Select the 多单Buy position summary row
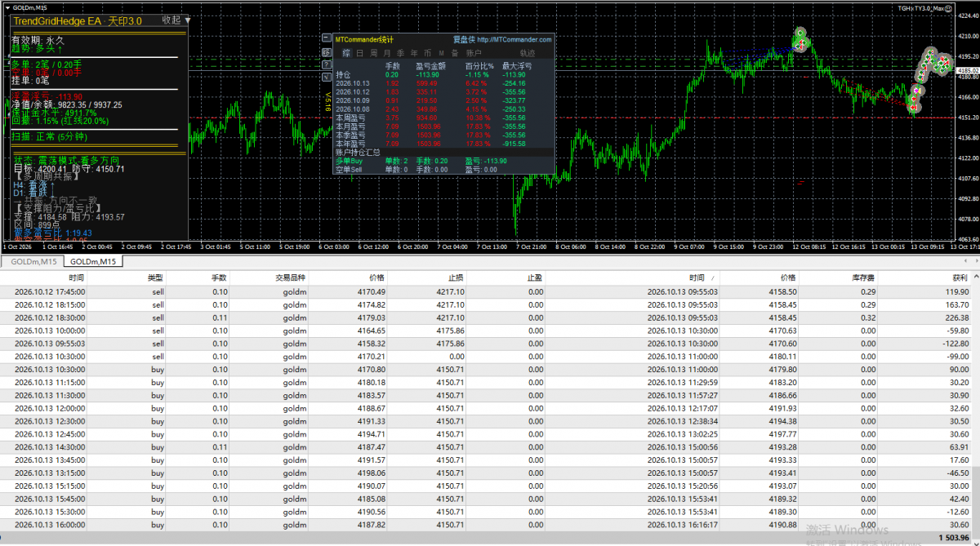The width and height of the screenshot is (980, 546). coord(444,161)
